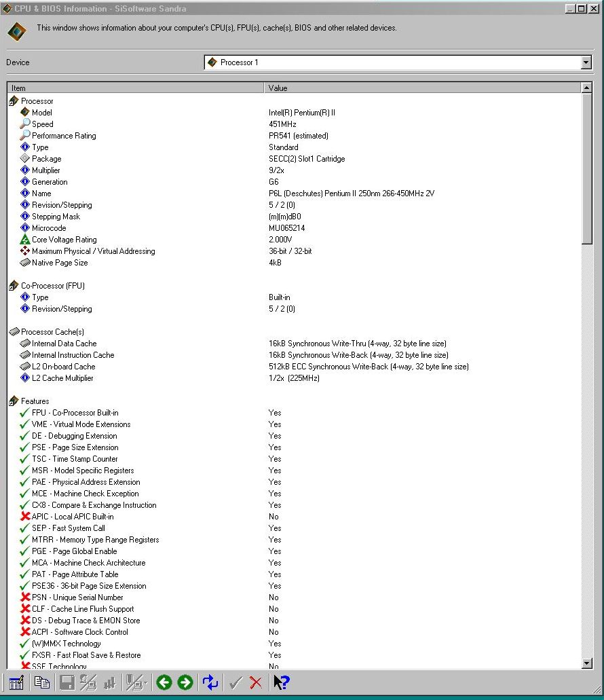This screenshot has width=604, height=700.
Task: Click the Core Voltage Rating green icon
Action: [x=25, y=239]
